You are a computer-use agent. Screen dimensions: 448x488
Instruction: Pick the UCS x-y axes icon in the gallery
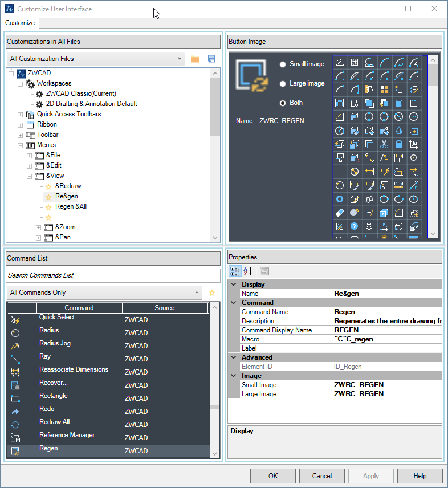(x=384, y=226)
